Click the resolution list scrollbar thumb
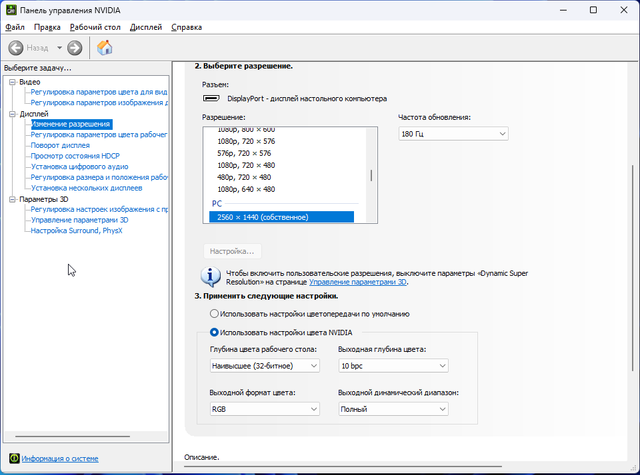Screen dimensions: 640x475 click(x=371, y=175)
